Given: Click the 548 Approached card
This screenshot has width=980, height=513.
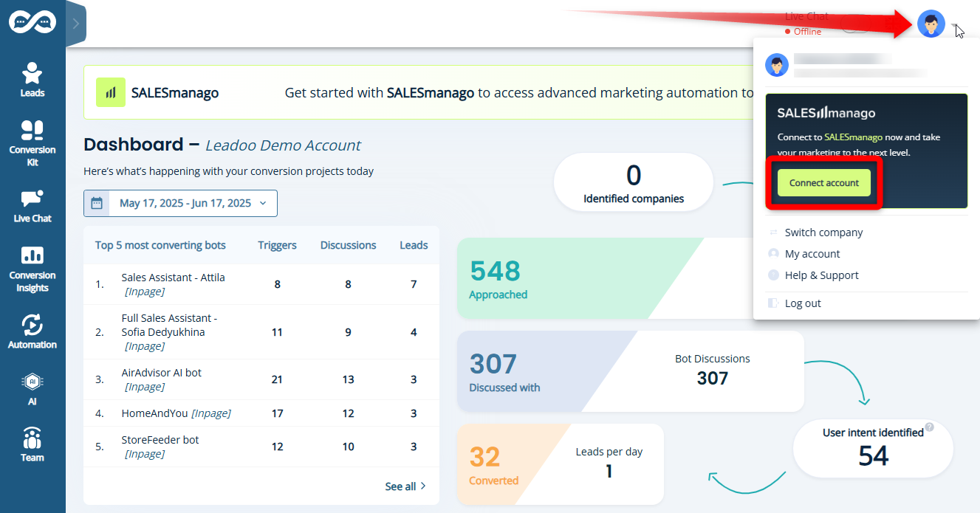Looking at the screenshot, I should 606,278.
